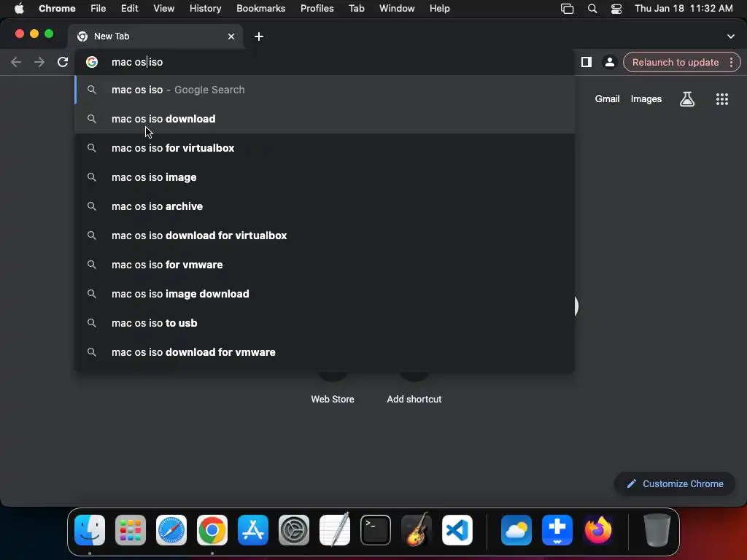The height and width of the screenshot is (560, 747).
Task: Open Firefox from the Dock
Action: tap(598, 530)
